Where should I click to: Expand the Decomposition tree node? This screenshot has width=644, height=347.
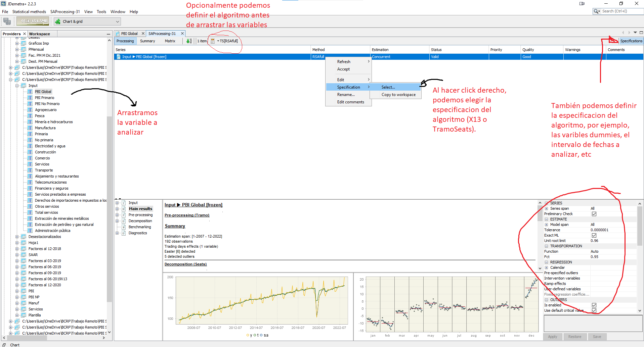point(117,221)
